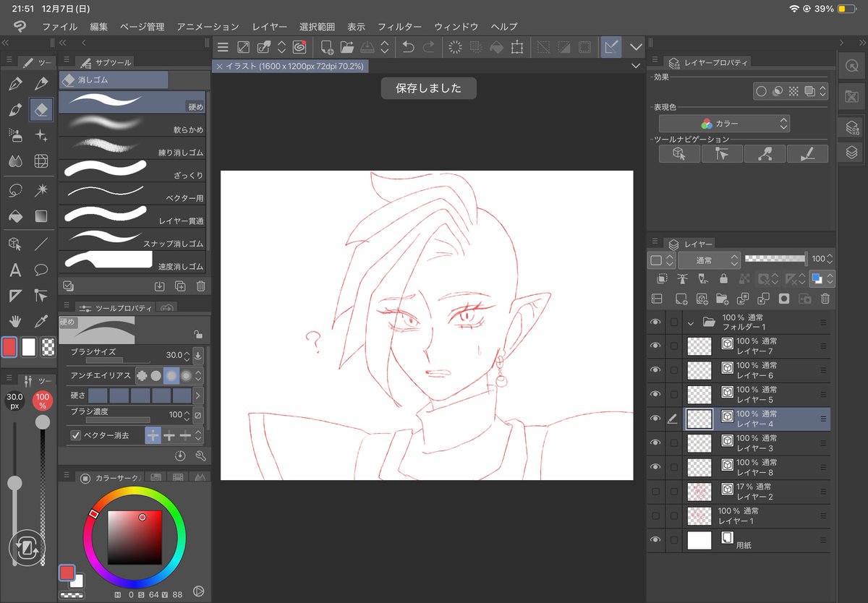Screen dimensions: 868x603
Task: Open the フィルター menu
Action: 399,27
